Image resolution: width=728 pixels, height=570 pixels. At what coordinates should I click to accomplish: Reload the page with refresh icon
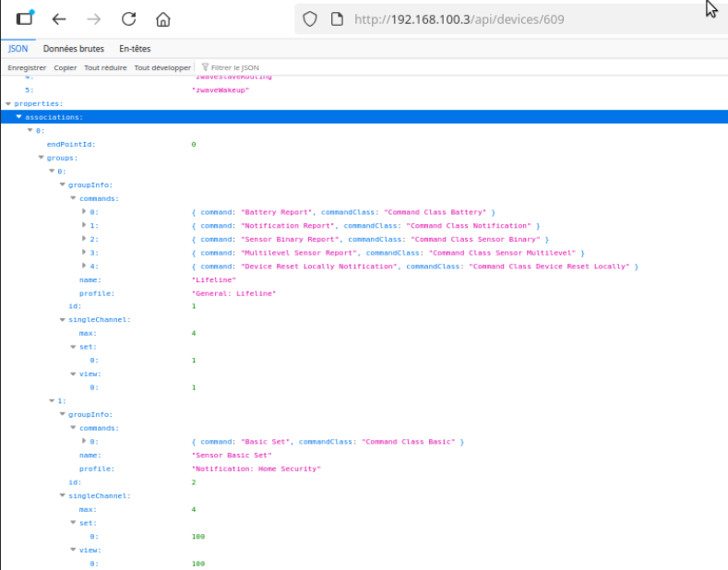coord(128,18)
